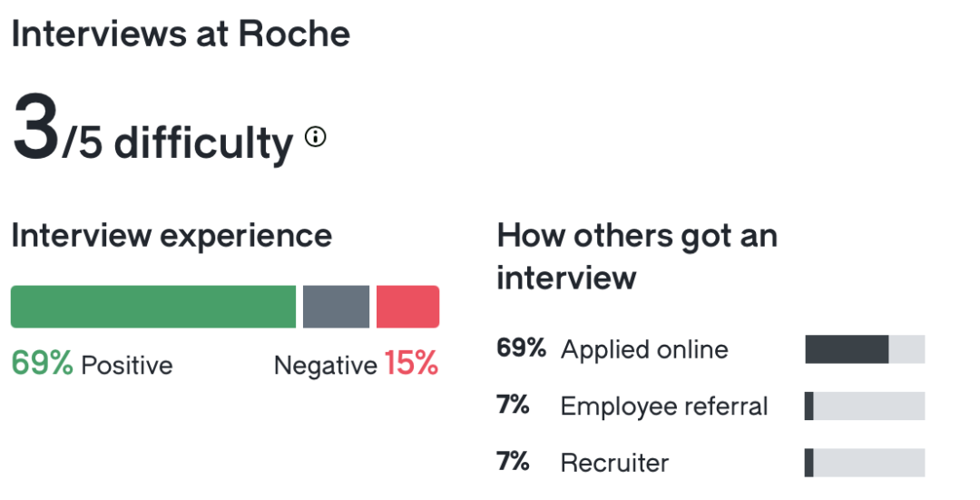This screenshot has height=500, width=980.
Task: Click the red Negative experience bar segment
Action: 407,307
